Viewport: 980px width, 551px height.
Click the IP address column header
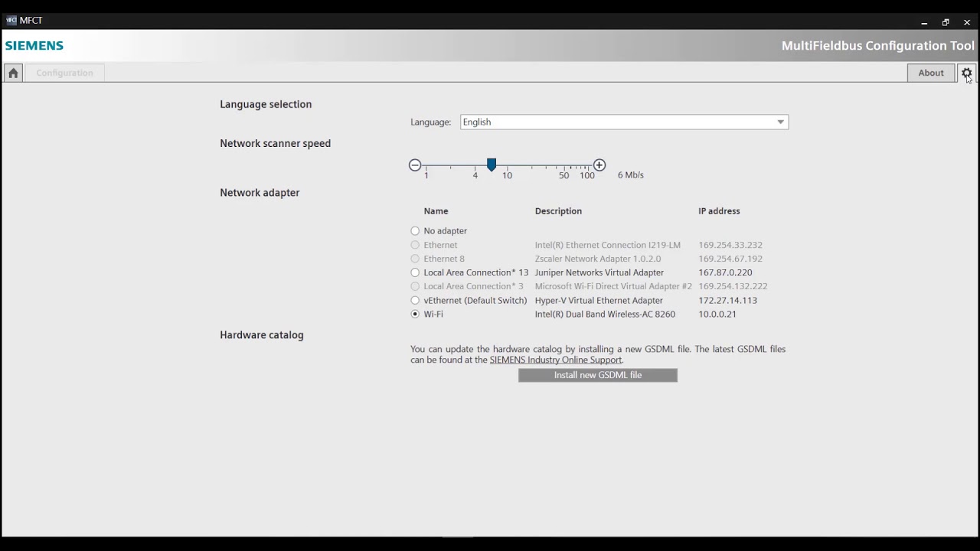719,211
